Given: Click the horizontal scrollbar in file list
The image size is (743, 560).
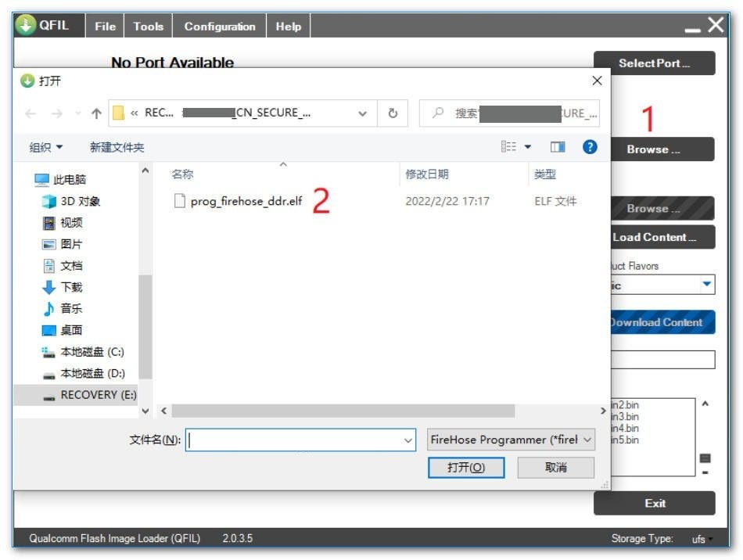Looking at the screenshot, I should point(343,411).
